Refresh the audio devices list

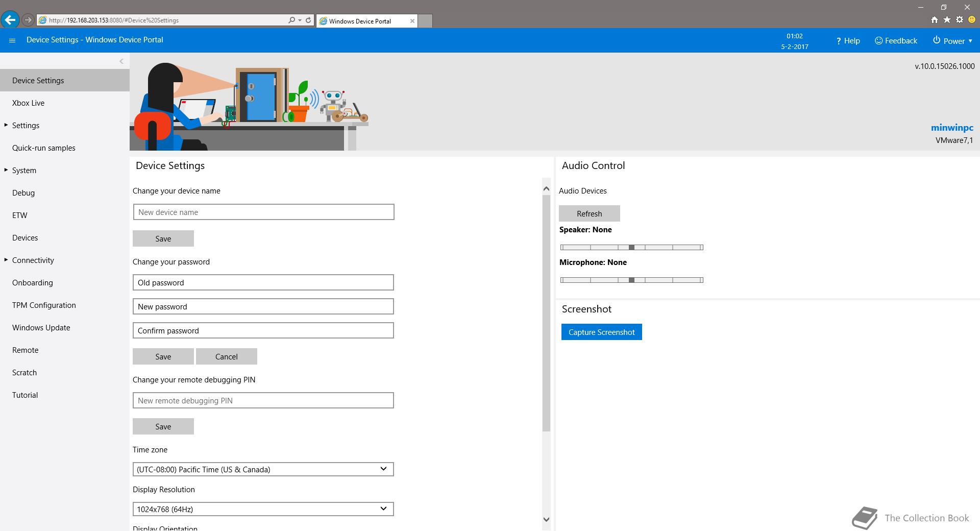coord(590,213)
